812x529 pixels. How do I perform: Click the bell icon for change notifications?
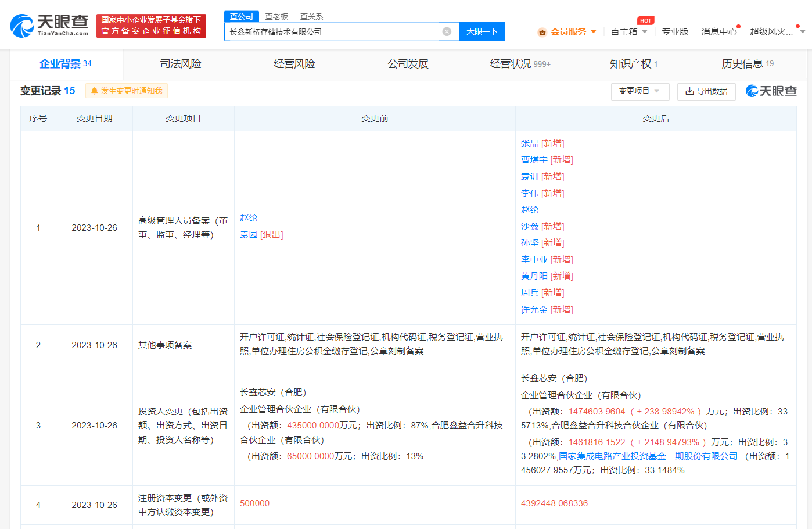(95, 91)
